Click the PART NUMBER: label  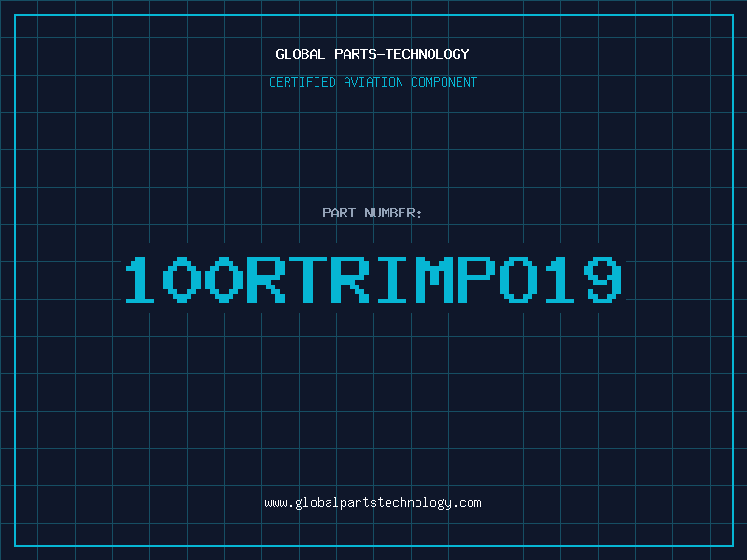(x=372, y=213)
